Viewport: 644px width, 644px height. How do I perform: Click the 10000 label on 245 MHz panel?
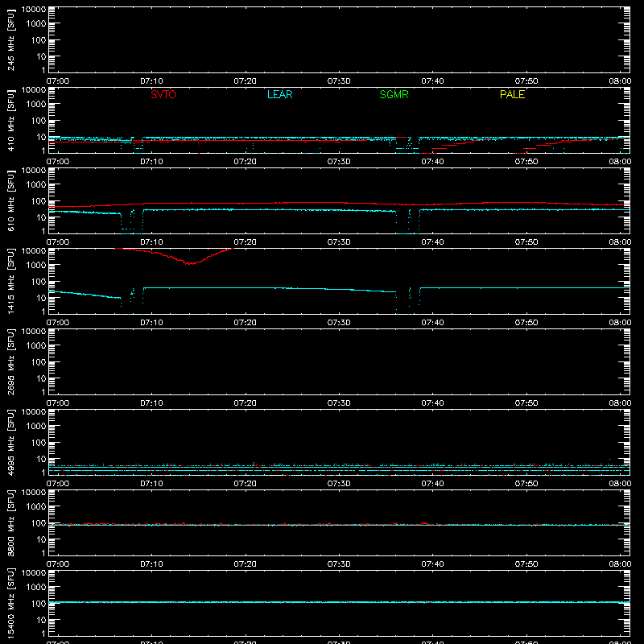[x=34, y=10]
